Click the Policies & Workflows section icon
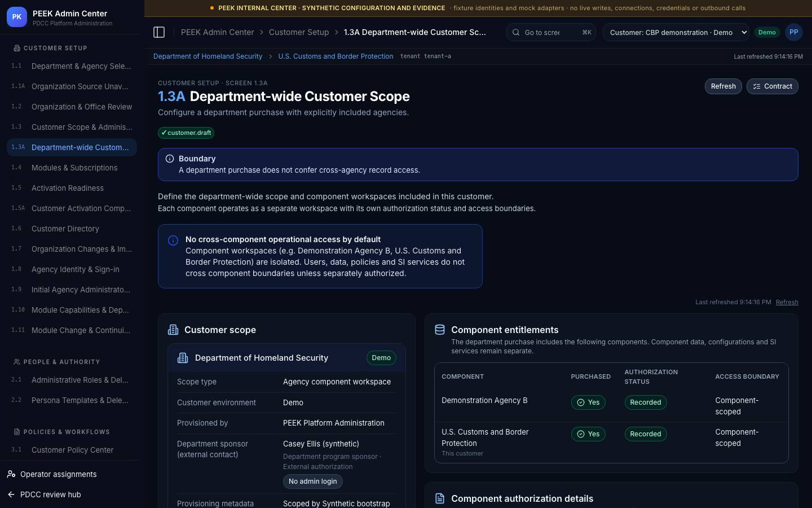 [x=17, y=432]
